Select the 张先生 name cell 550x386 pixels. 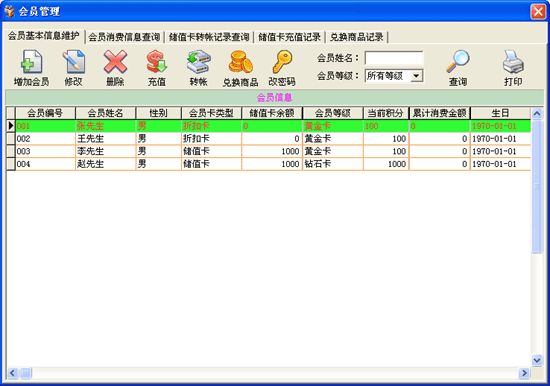click(x=105, y=126)
